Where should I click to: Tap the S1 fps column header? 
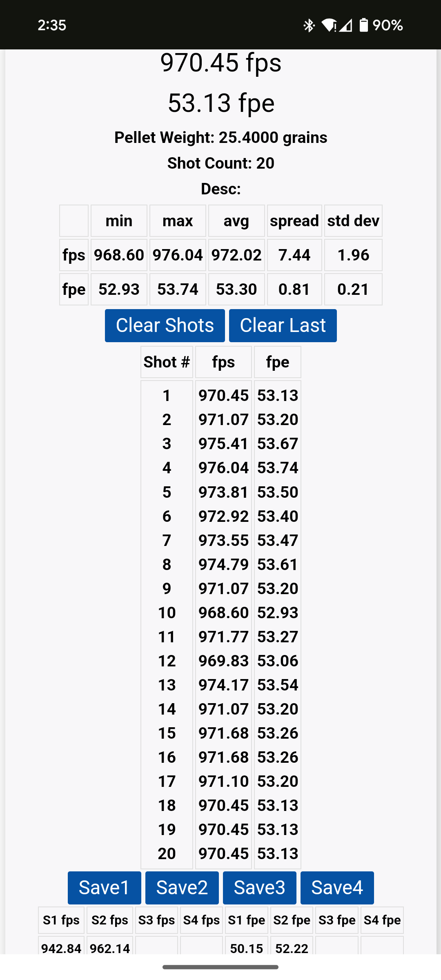[61, 920]
